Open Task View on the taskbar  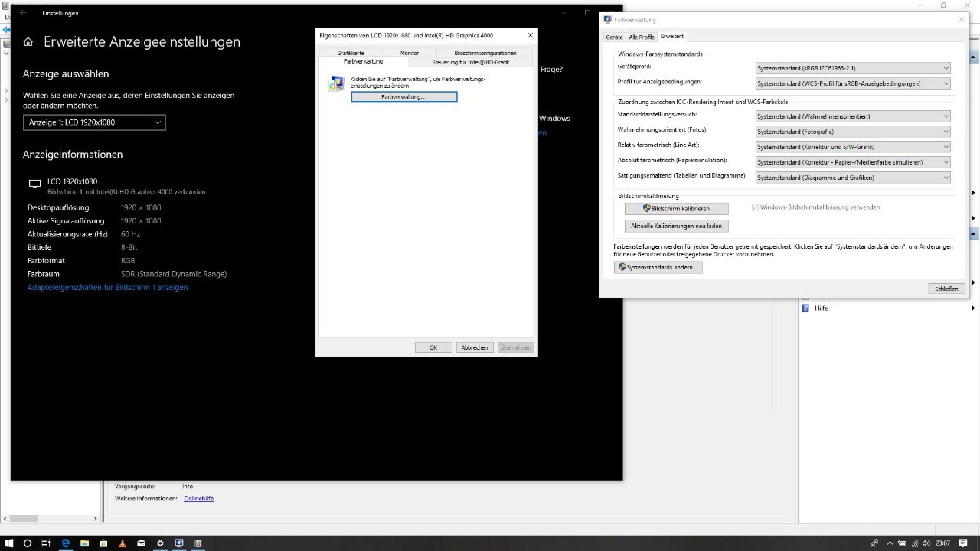46,543
